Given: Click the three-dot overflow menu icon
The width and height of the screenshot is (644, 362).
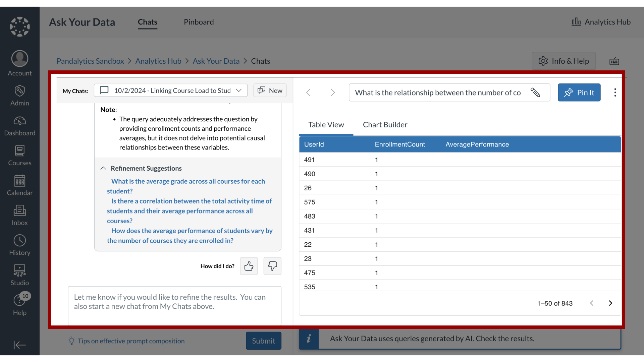Looking at the screenshot, I should click(615, 93).
